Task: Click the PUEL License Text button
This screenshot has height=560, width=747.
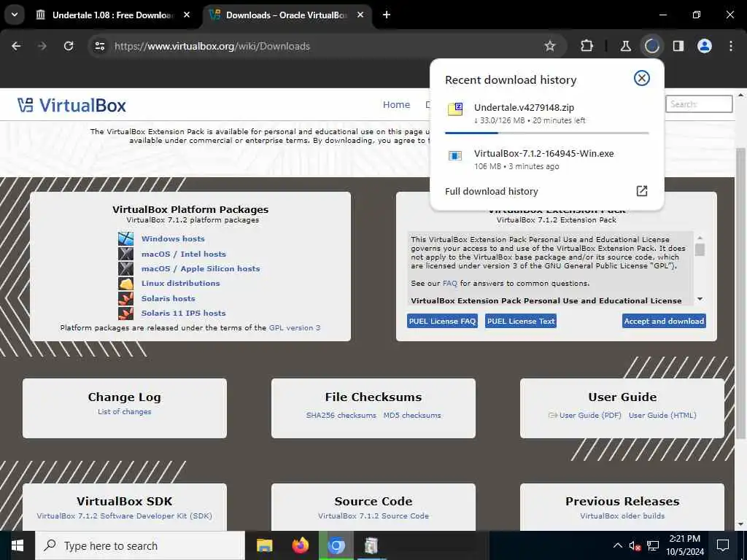Action: pos(521,321)
